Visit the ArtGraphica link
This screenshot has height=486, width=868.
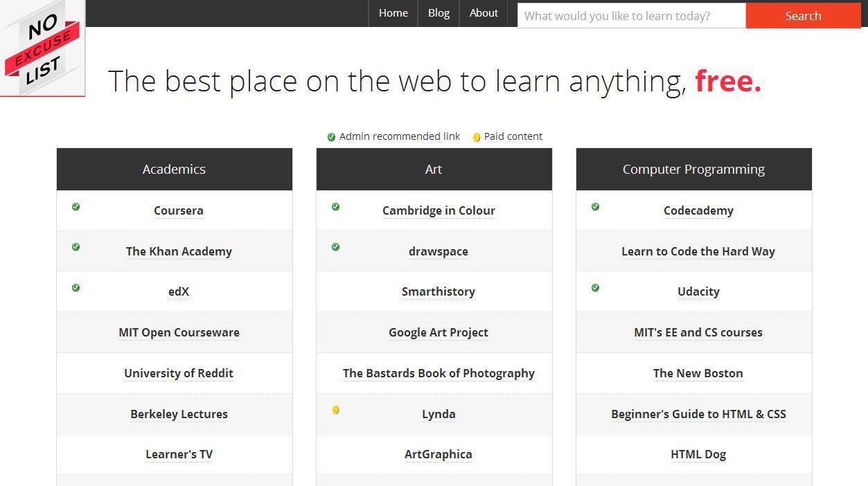[x=439, y=454]
